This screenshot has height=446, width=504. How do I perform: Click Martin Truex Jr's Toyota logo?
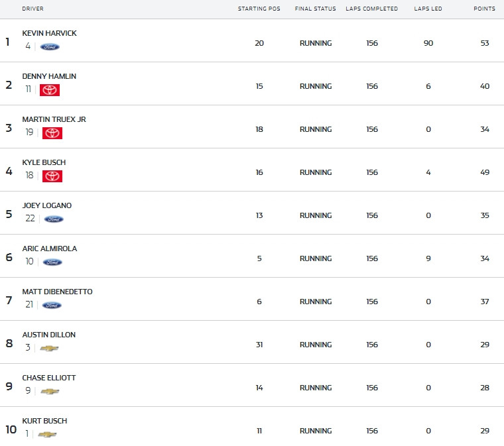click(52, 133)
